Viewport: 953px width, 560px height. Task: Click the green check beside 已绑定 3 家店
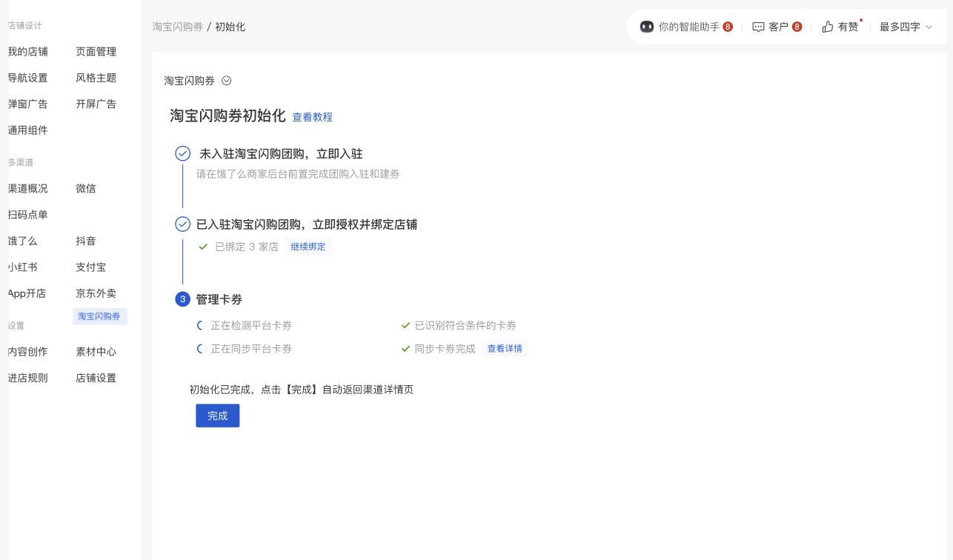[x=203, y=247]
